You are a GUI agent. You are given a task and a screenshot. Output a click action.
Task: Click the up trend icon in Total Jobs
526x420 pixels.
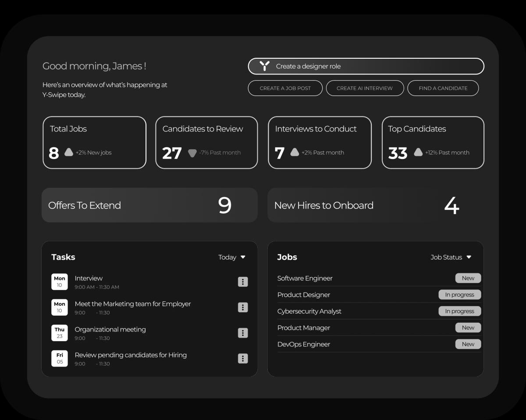coord(69,152)
